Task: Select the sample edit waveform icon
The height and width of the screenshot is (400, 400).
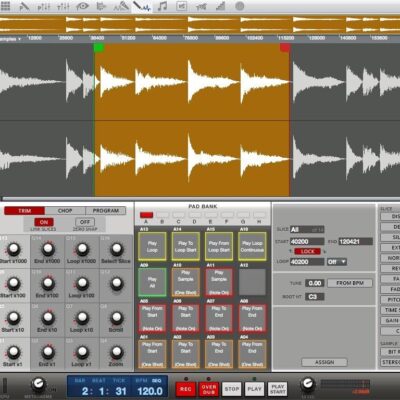Action: pyautogui.click(x=142, y=6)
